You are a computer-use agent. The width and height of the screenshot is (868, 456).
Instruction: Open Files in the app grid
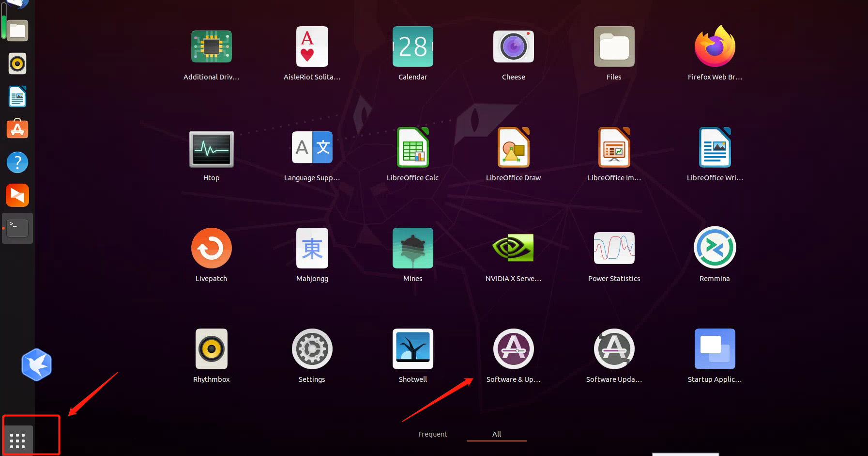click(x=614, y=47)
